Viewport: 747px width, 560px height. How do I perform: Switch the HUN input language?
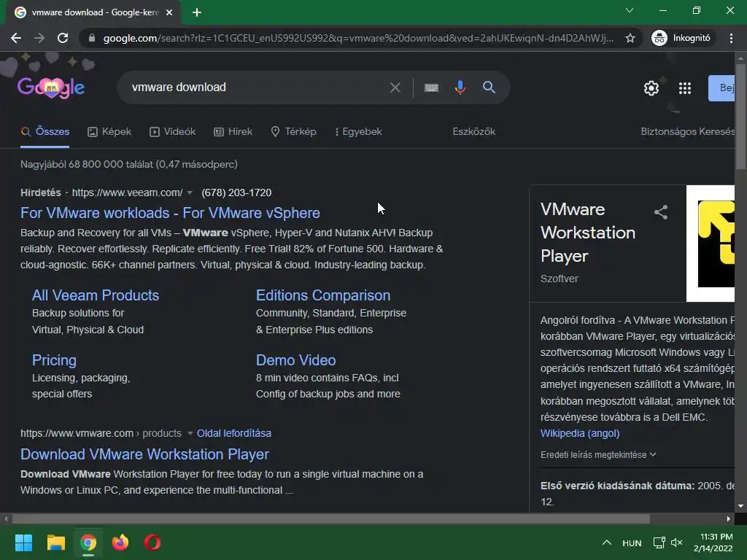click(632, 542)
